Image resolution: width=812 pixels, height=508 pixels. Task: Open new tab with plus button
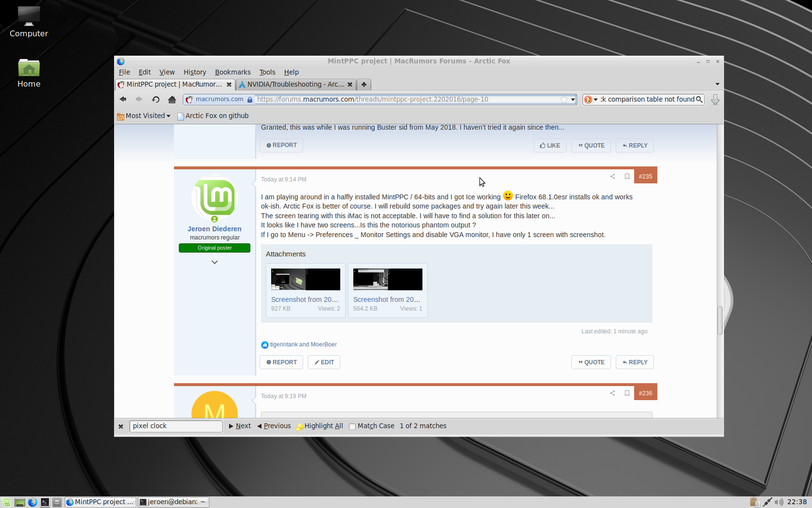pos(364,84)
